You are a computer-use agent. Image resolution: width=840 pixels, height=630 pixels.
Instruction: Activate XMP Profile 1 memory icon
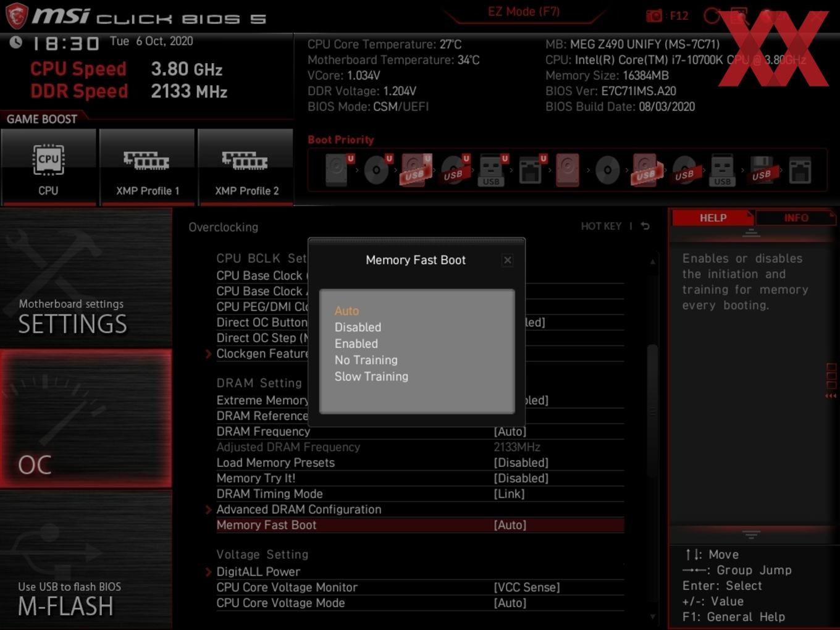tap(147, 166)
